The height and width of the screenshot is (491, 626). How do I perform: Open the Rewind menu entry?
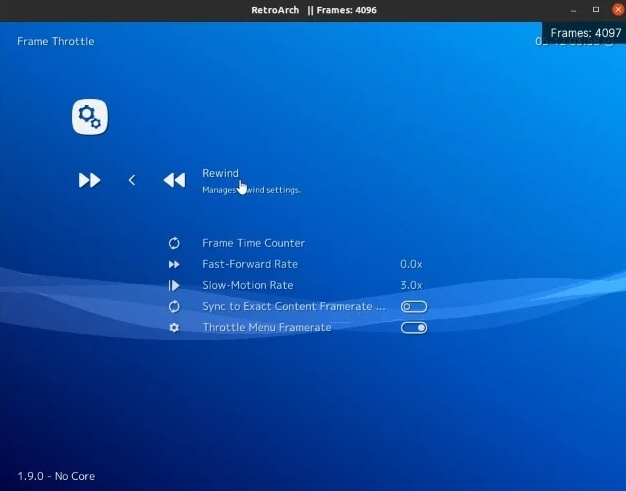point(220,173)
